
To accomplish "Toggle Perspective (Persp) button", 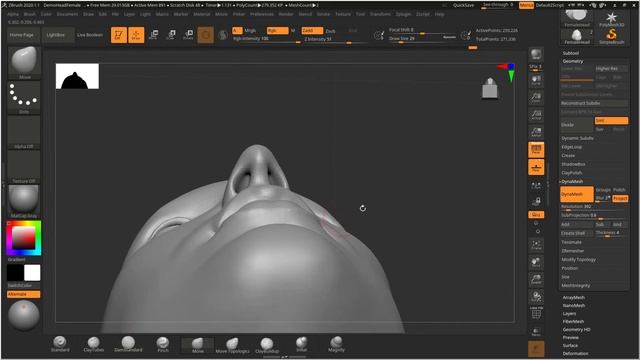I will [536, 150].
